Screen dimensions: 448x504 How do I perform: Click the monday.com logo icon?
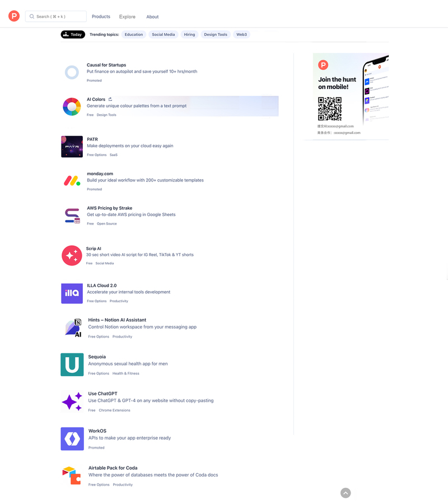[x=72, y=181]
